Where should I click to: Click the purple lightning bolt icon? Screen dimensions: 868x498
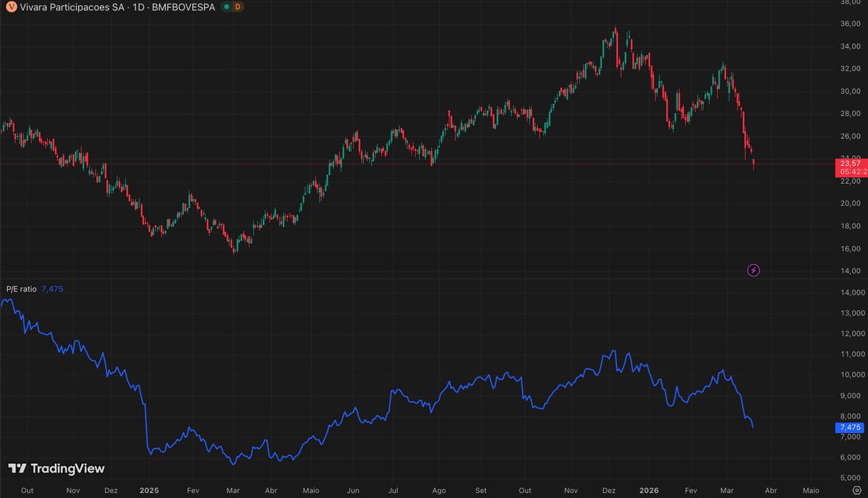coord(754,270)
